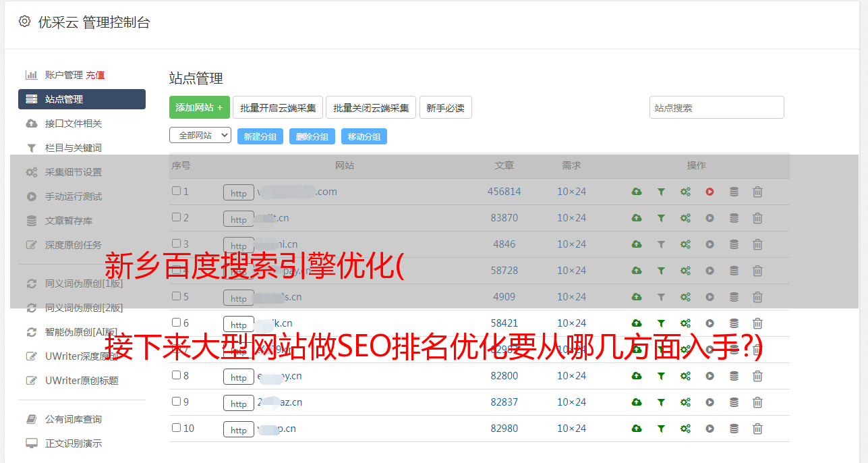Viewport: 868px width, 463px height.
Task: Click the cloud upload icon in row 10
Action: [x=637, y=429]
